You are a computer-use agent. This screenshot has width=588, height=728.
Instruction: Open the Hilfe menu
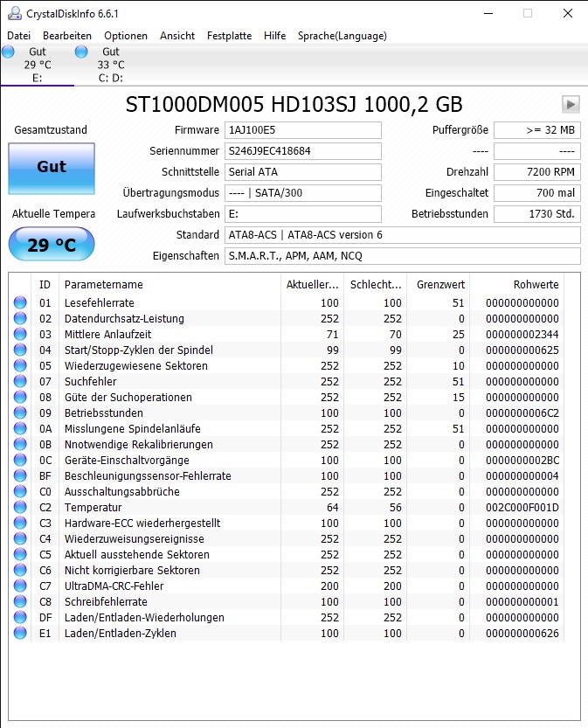coord(274,36)
